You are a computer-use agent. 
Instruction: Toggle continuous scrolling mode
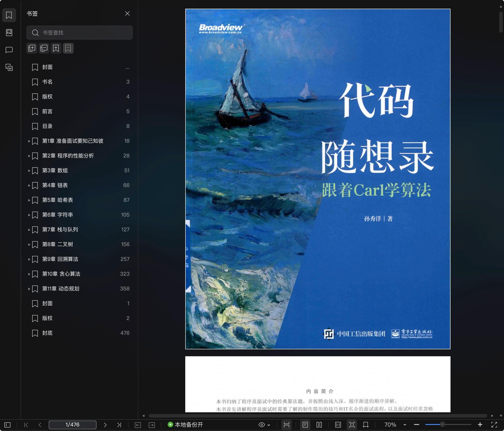[x=287, y=425]
